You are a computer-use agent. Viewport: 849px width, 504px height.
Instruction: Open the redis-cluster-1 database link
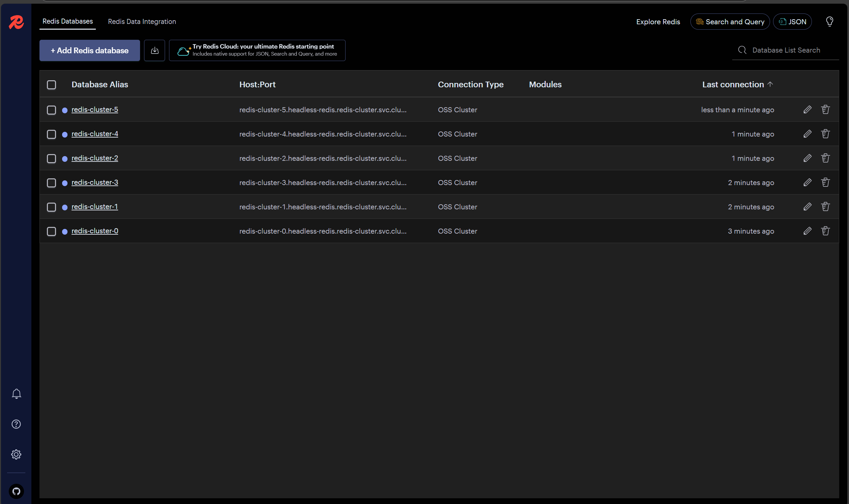coord(95,207)
